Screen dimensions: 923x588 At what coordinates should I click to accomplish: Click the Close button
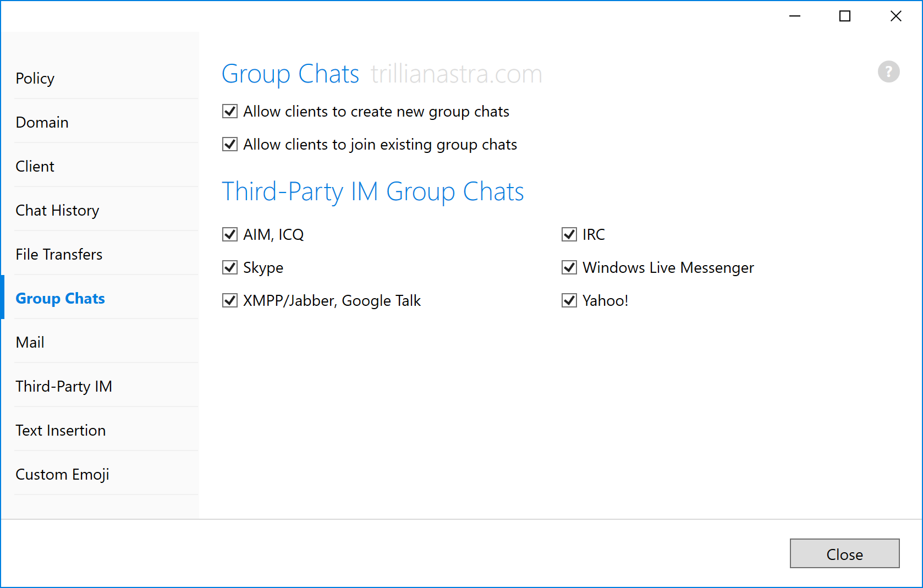tap(844, 553)
